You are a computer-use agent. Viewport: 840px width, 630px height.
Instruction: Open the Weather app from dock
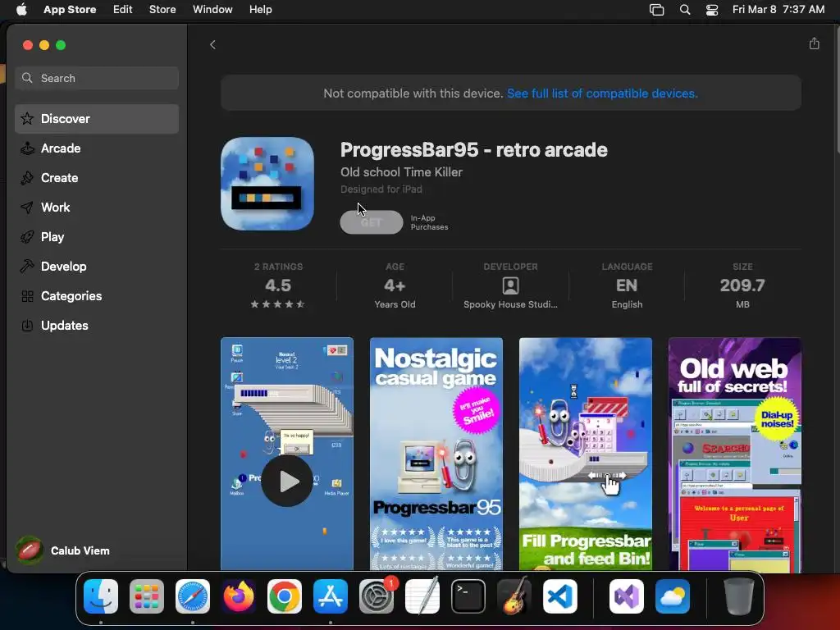point(673,596)
